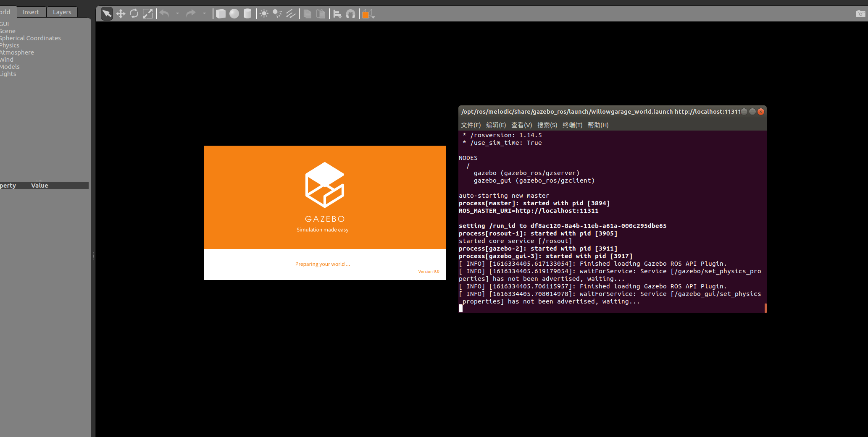The width and height of the screenshot is (868, 437).
Task: Click the Gazebo logo on splash
Action: click(324, 185)
